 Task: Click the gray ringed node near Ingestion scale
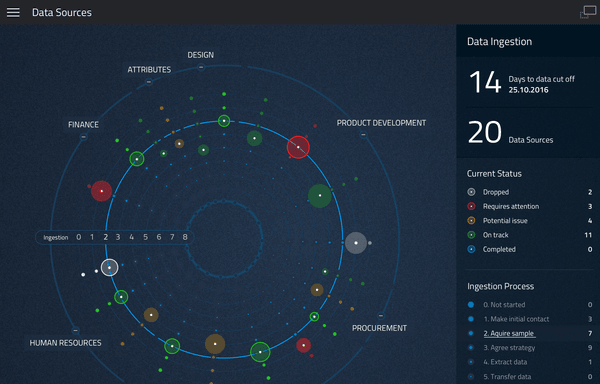[x=109, y=268]
